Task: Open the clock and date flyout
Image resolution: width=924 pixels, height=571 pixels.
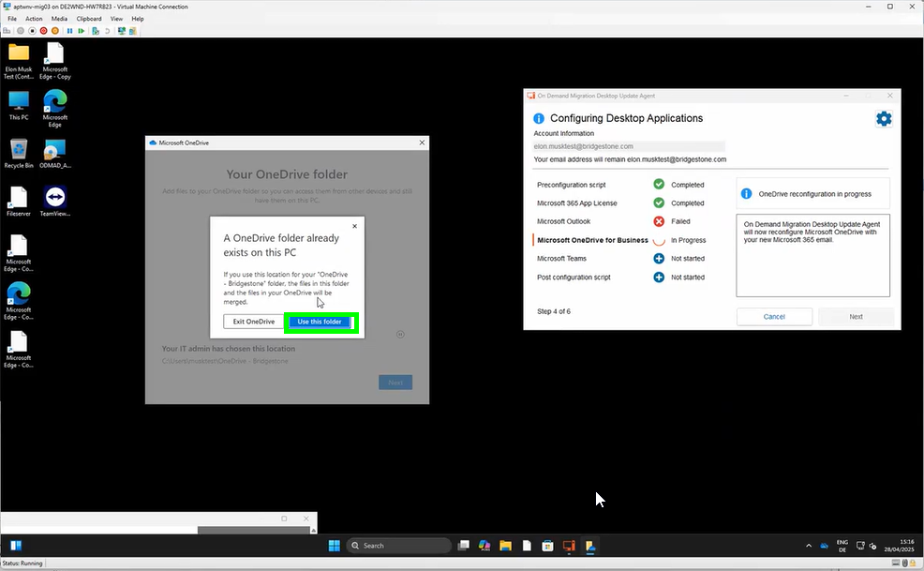Action: coord(899,546)
